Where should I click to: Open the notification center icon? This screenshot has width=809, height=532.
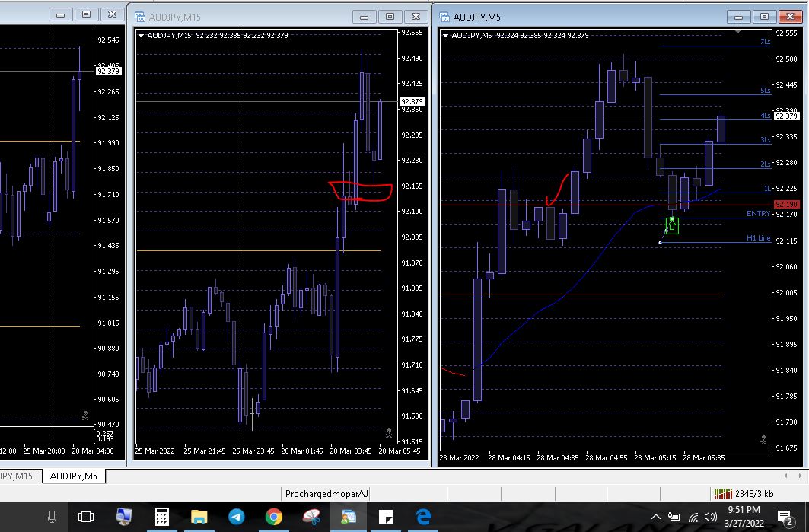pos(785,518)
